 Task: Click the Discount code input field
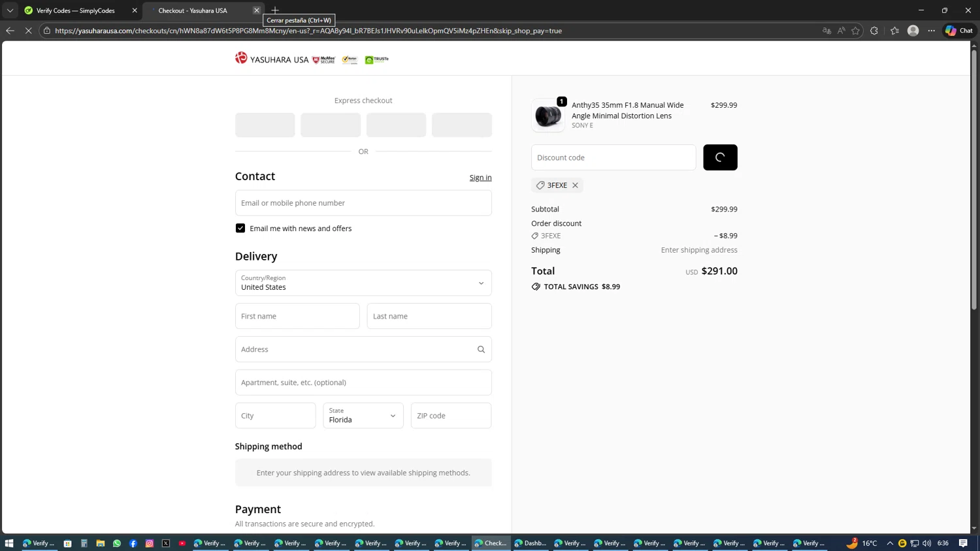pos(613,157)
